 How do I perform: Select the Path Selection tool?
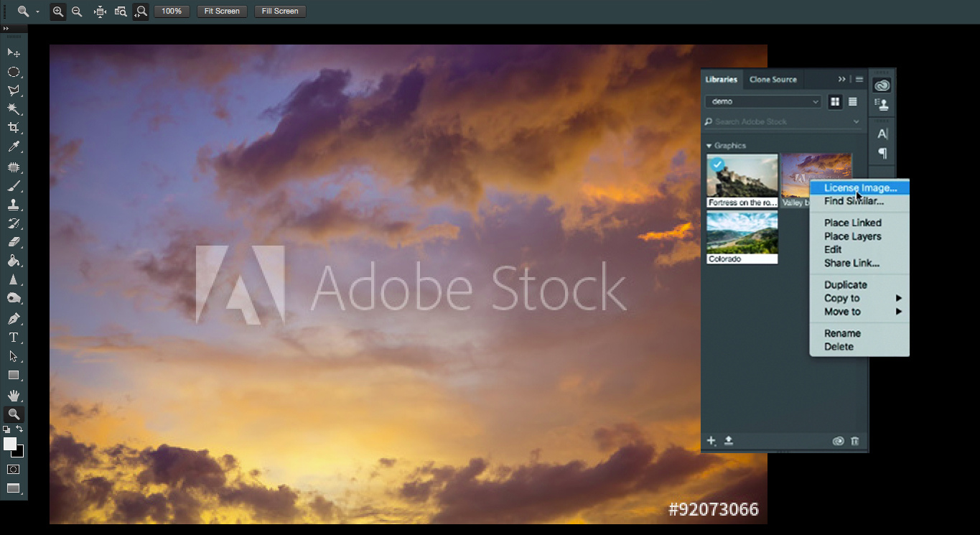(13, 356)
